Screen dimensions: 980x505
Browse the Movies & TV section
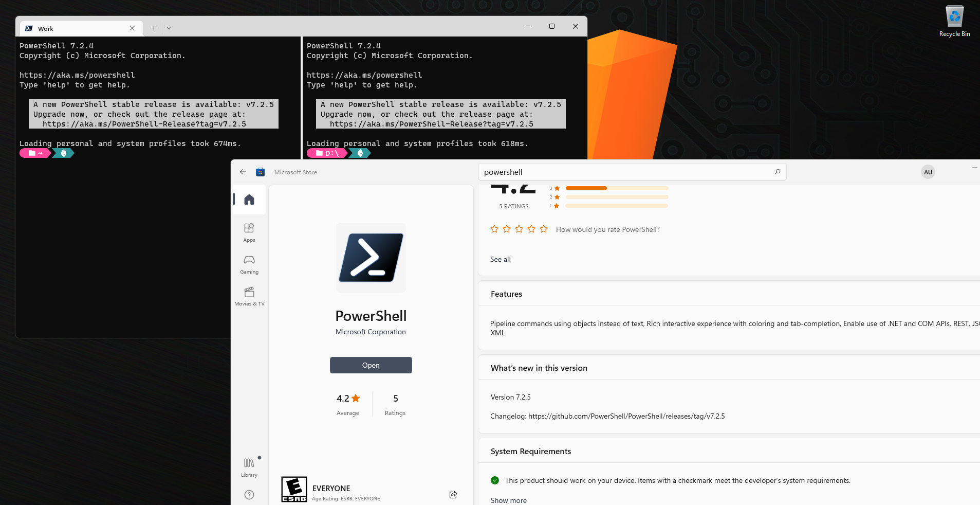tap(249, 296)
